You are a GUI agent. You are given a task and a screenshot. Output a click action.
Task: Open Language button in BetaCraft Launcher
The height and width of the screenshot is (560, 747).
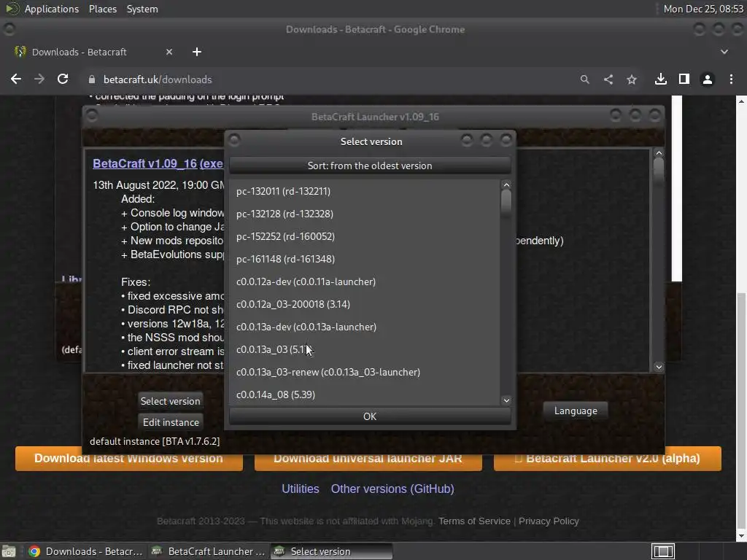(576, 411)
